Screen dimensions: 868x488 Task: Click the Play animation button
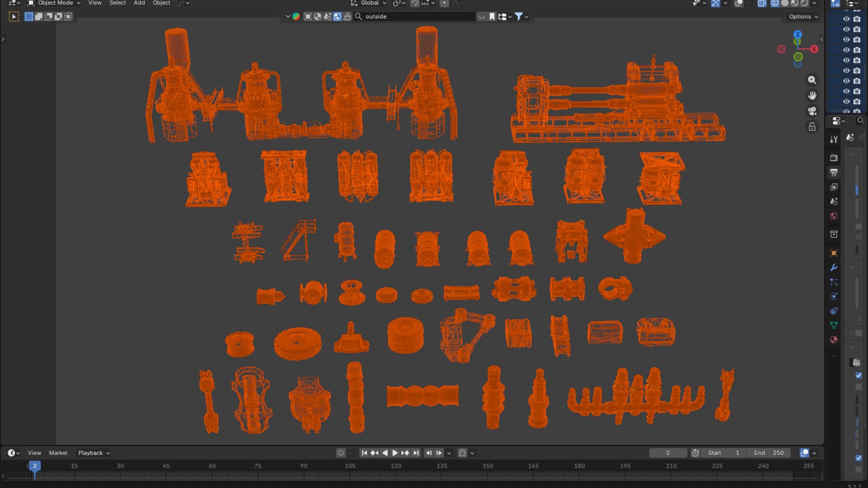(395, 453)
